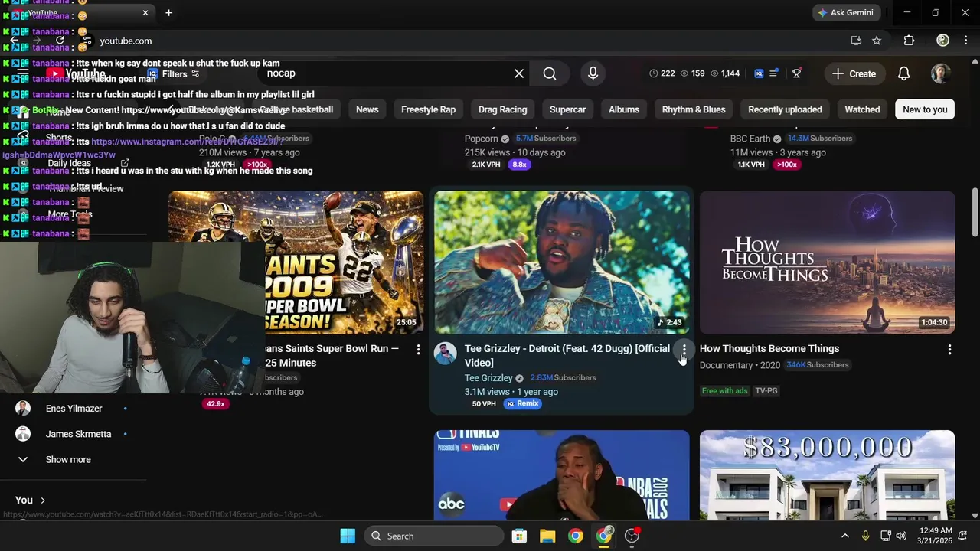Screen dimensions: 980x551
Task: Click the Create button
Action: pos(854,73)
